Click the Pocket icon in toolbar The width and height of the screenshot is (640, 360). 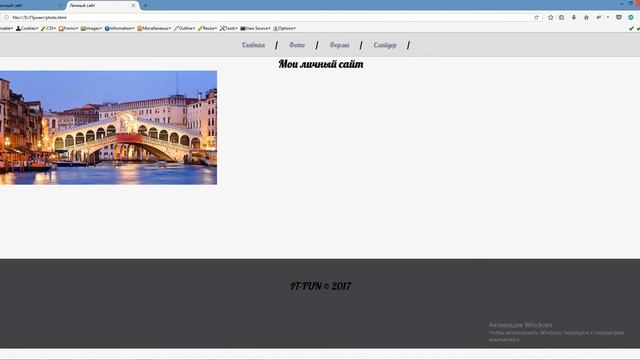pyautogui.click(x=619, y=18)
